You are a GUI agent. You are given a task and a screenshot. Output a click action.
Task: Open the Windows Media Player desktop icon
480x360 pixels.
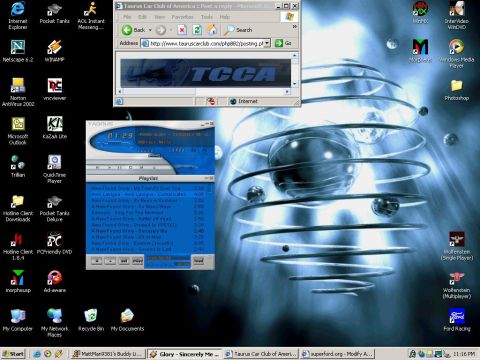tap(456, 53)
